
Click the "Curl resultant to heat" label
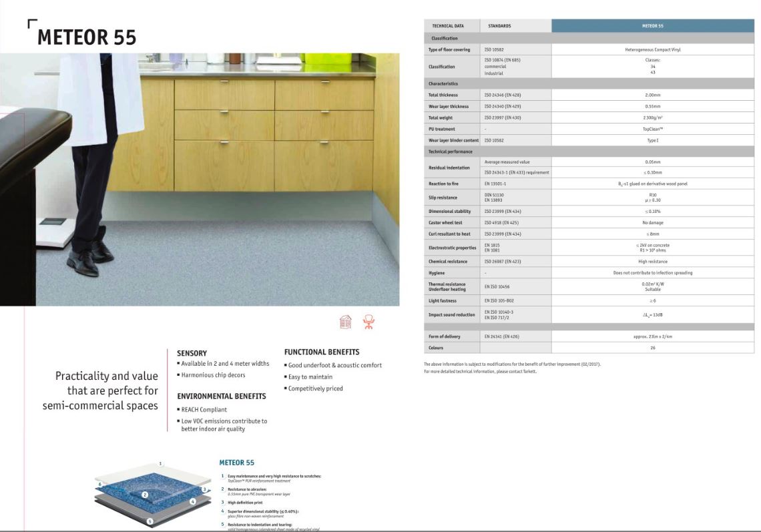(449, 234)
